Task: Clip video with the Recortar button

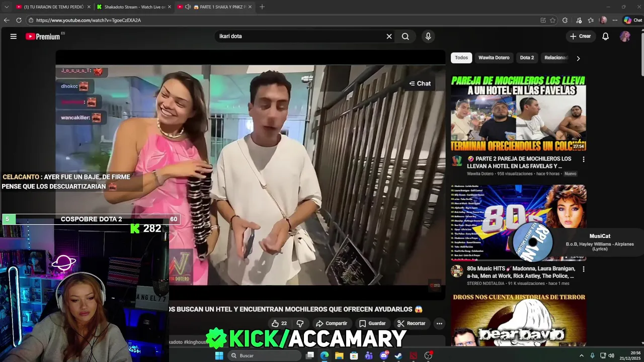Action: (x=411, y=323)
